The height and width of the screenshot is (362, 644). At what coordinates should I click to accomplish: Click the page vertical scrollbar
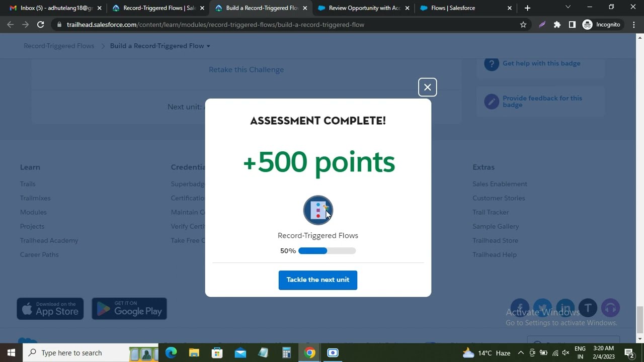point(640,319)
